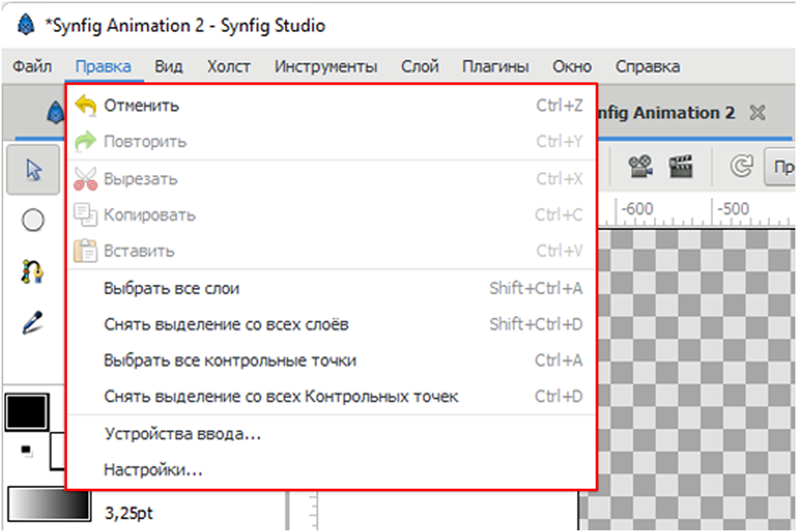797x532 pixels.
Task: Choose Выбрать все контрольные точки
Action: (332, 360)
